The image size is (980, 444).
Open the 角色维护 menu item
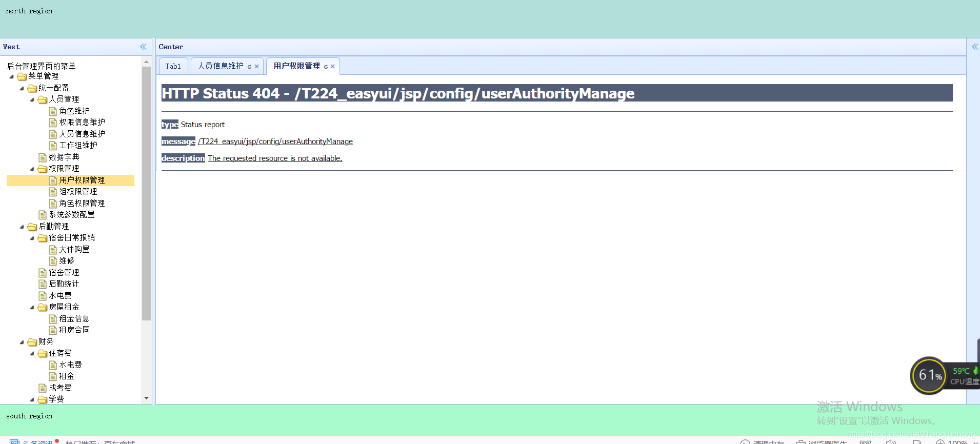74,111
